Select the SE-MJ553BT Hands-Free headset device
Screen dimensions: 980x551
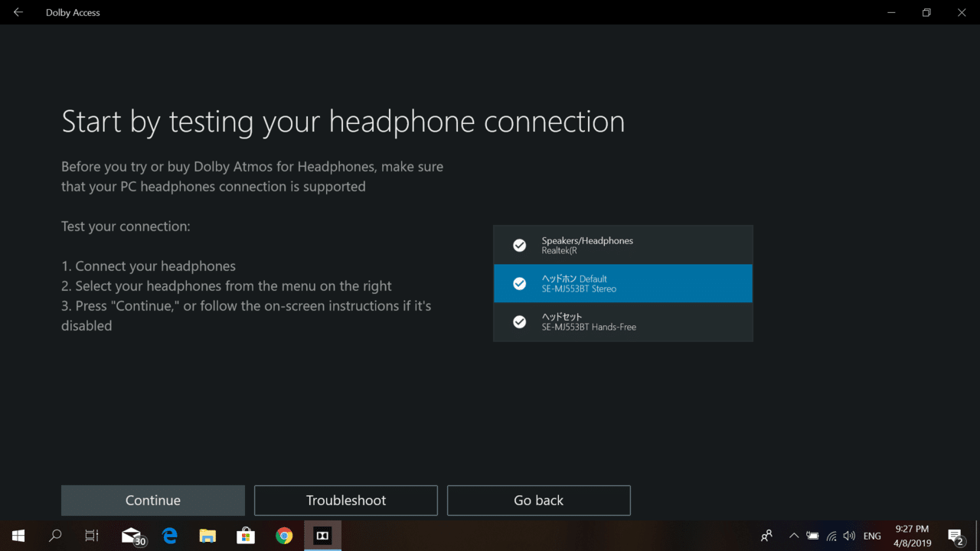[x=623, y=321]
